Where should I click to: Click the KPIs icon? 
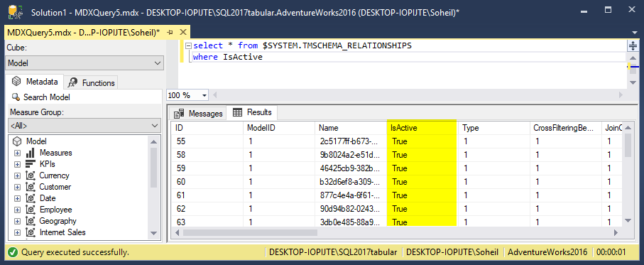(x=30, y=164)
